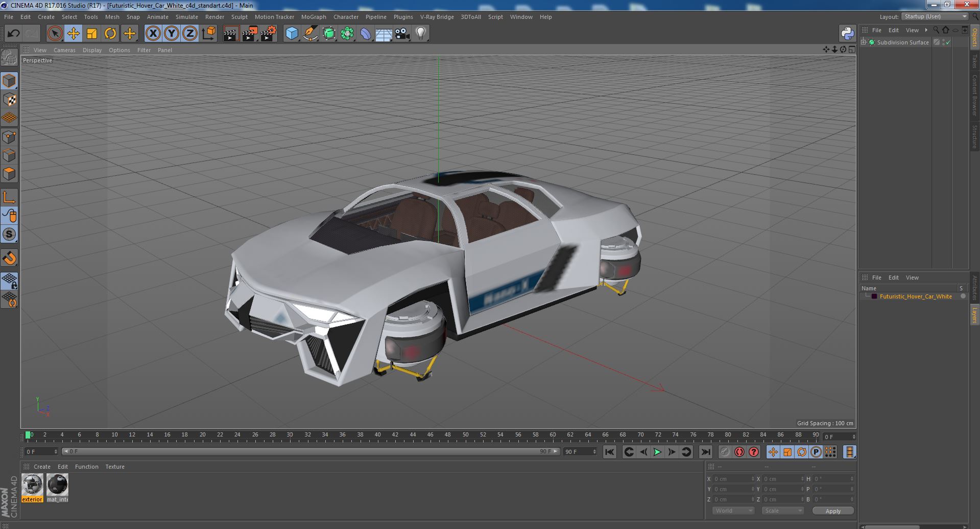The height and width of the screenshot is (529, 980).
Task: Select the Live Selection tool
Action: 55,34
